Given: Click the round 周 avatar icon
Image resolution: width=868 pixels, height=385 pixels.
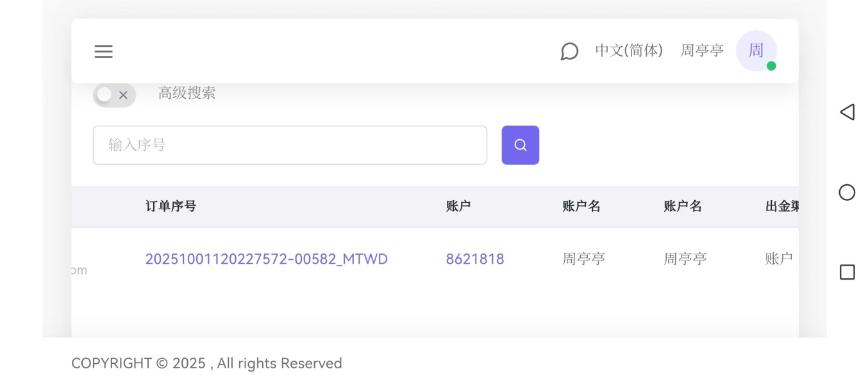Looking at the screenshot, I should [x=756, y=51].
